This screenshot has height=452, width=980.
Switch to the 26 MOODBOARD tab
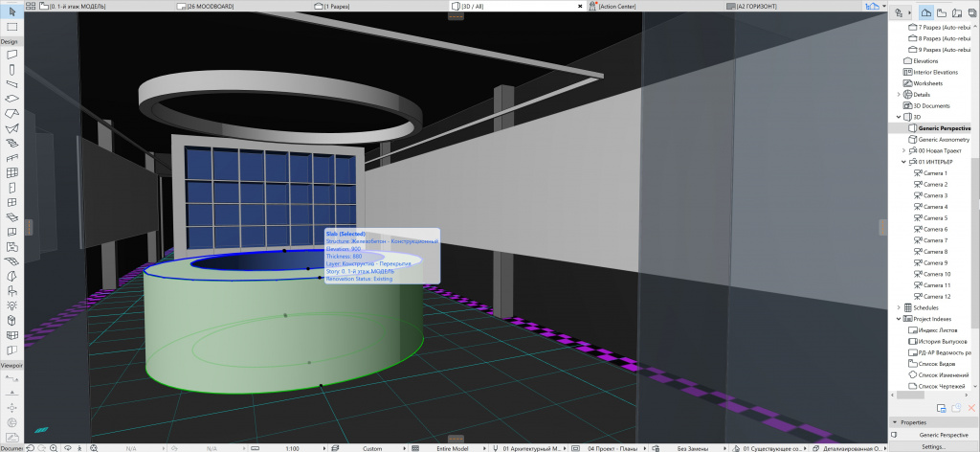[211, 6]
